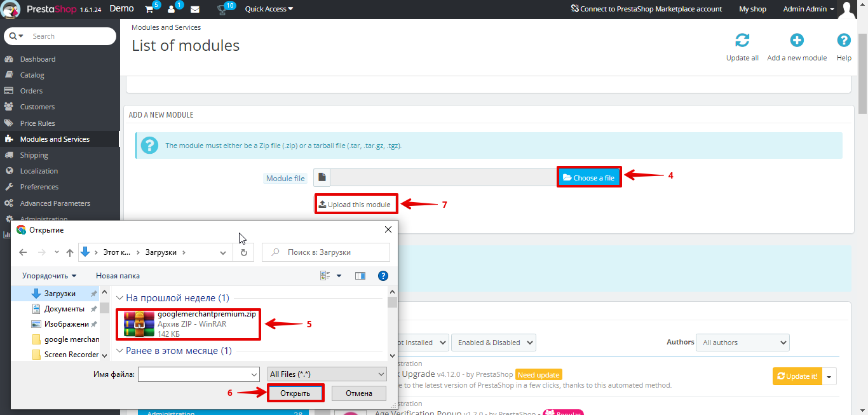The width and height of the screenshot is (868, 415).
Task: Expand the address path history dropdown
Action: click(x=223, y=252)
